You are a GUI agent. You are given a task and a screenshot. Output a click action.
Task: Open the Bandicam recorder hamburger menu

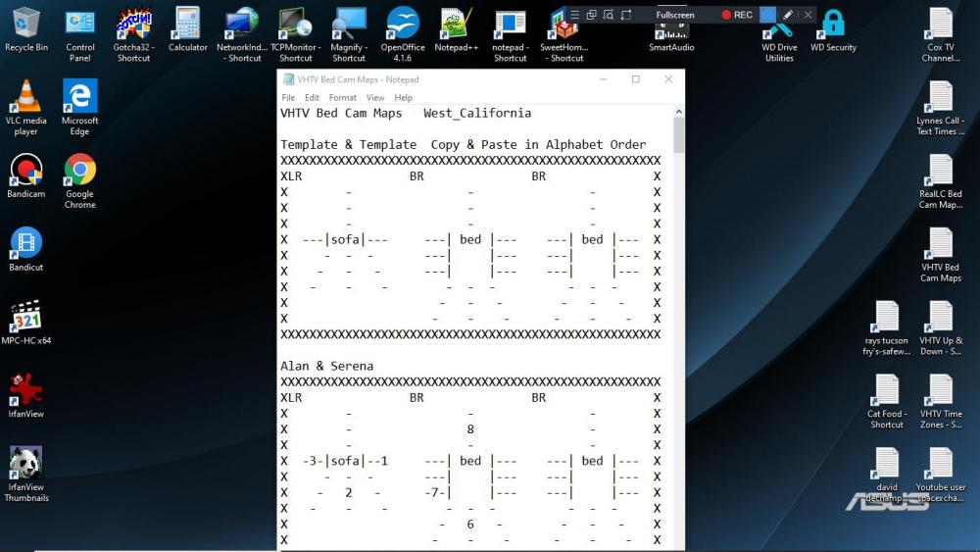point(575,15)
